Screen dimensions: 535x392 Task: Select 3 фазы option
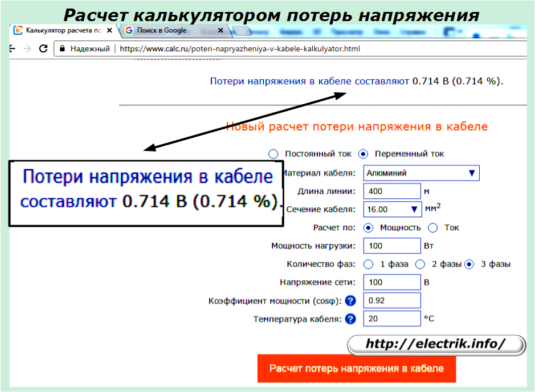coord(469,264)
